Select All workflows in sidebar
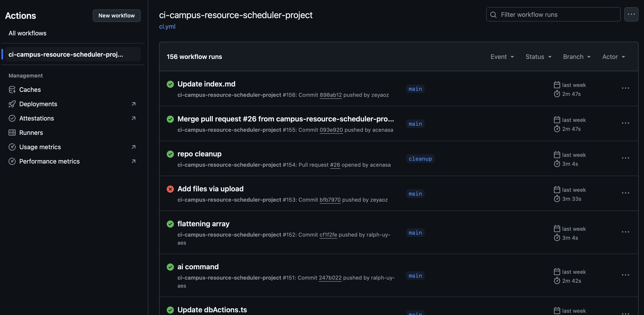 pyautogui.click(x=28, y=33)
